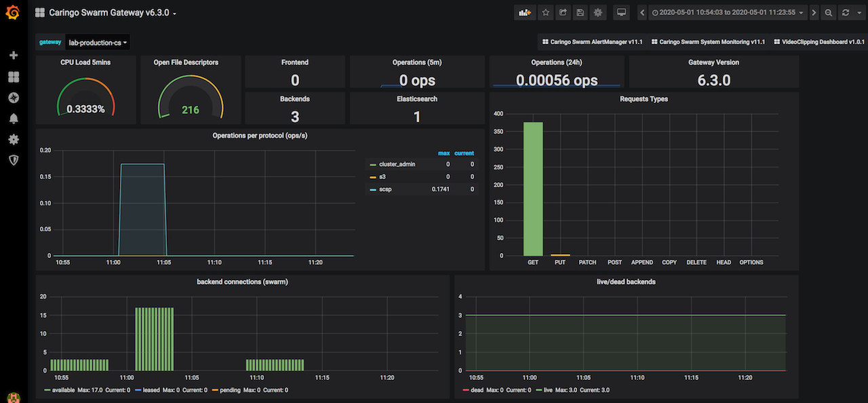Open Caringo Swarm Gateway dashboard title dropdown
Viewport: 868px width, 403px height.
click(113, 13)
